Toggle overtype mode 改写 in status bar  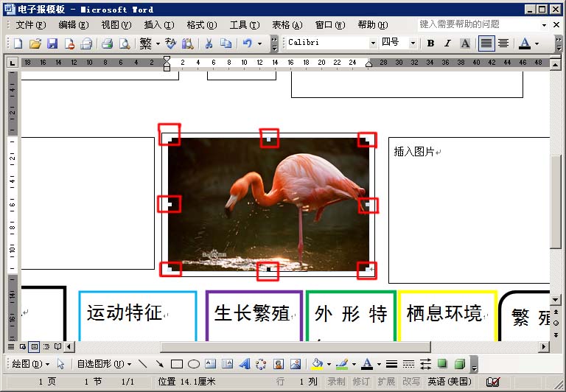point(410,382)
